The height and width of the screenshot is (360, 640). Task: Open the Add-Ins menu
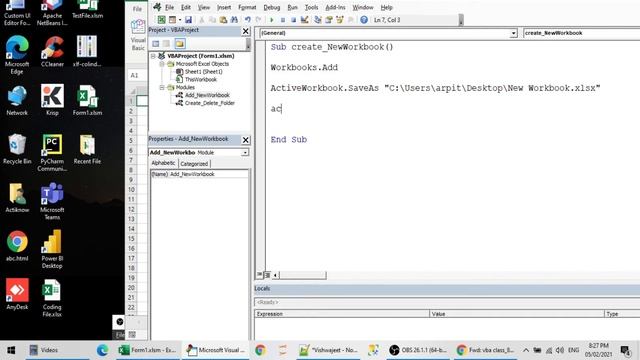coord(335,7)
